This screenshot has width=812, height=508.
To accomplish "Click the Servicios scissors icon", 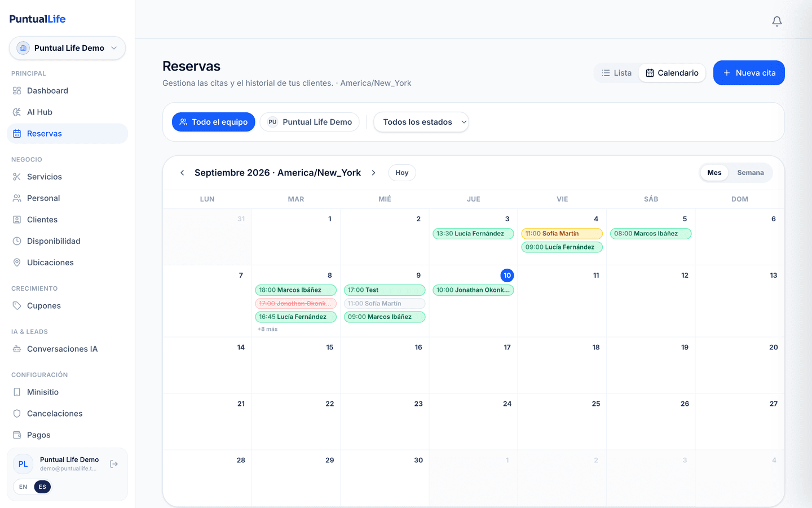I will click(x=17, y=177).
